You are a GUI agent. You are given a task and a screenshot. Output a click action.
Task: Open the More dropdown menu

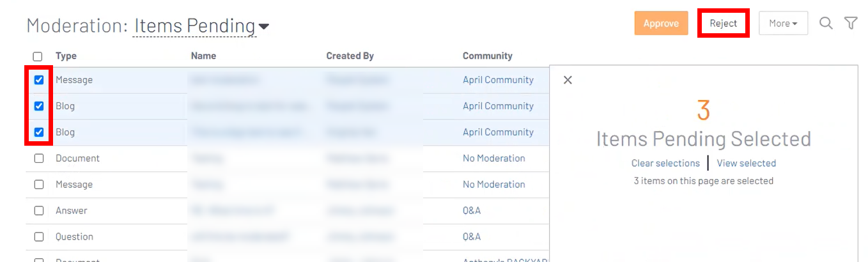783,24
